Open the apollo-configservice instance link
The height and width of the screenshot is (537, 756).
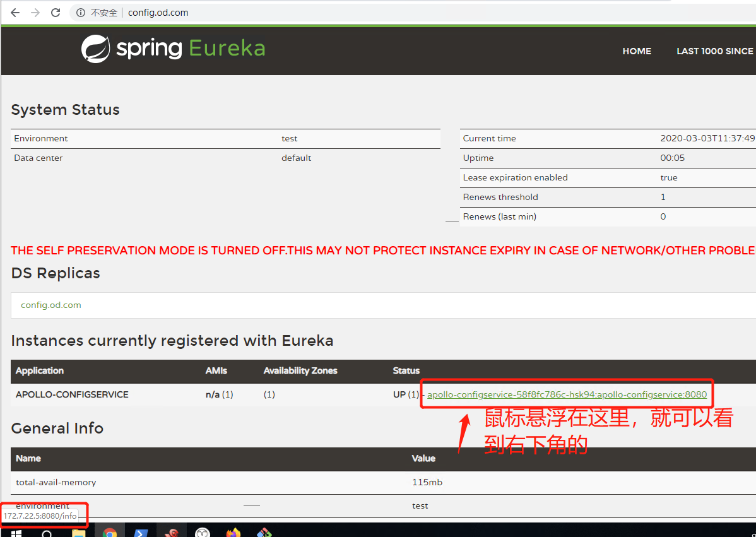click(x=567, y=394)
